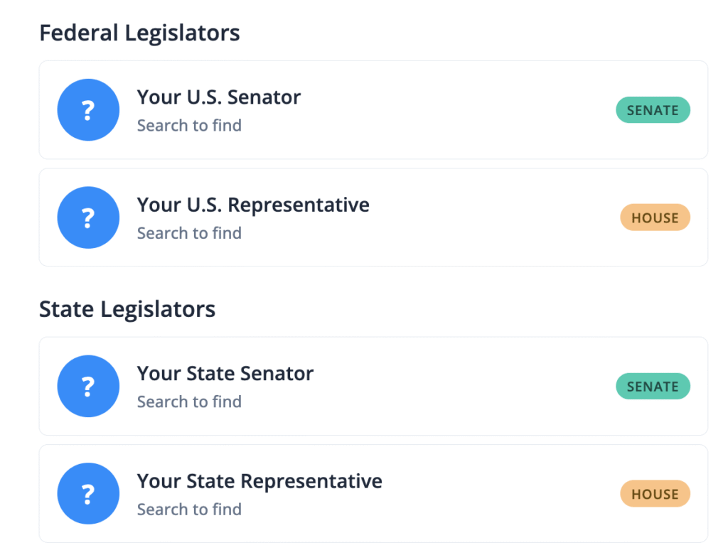The height and width of the screenshot is (560, 728).
Task: Click the U.S. Senator question mark avatar
Action: [x=87, y=110]
